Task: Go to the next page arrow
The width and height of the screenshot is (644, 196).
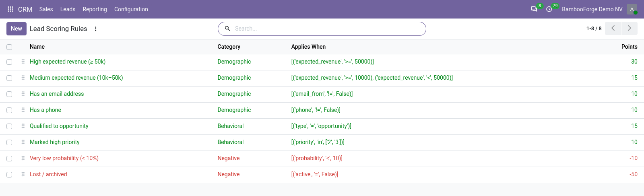Action: point(630,28)
